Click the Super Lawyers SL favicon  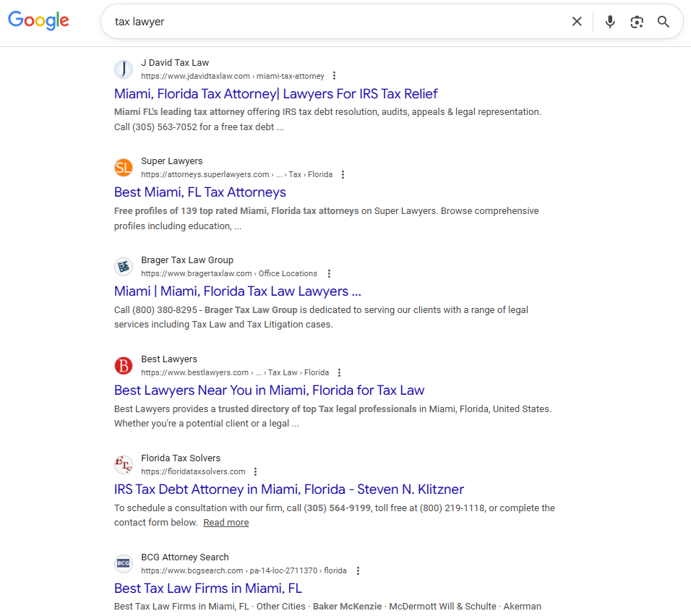pos(123,167)
